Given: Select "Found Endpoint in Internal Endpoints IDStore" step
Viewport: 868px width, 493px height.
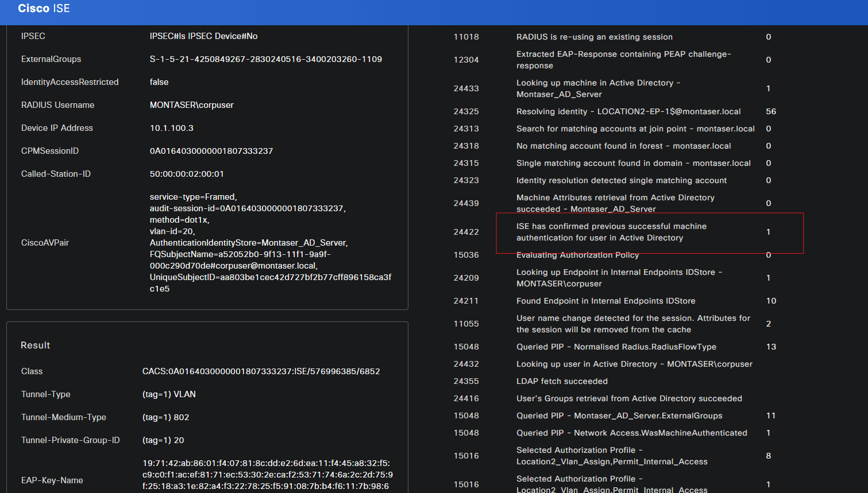Looking at the screenshot, I should click(605, 301).
